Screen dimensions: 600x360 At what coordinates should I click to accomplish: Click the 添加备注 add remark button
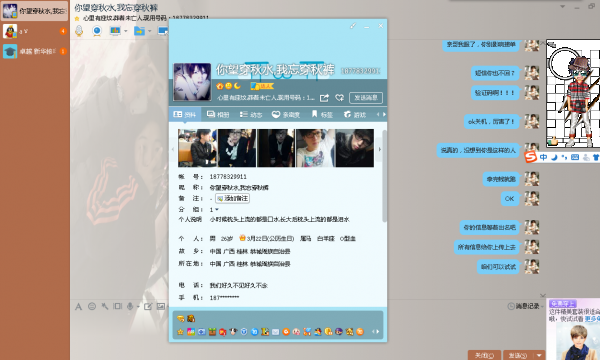233,199
